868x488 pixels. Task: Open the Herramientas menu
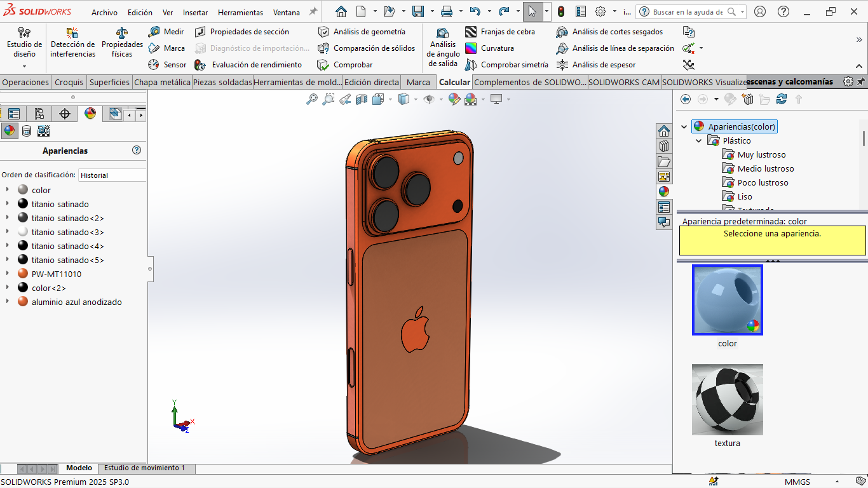pyautogui.click(x=240, y=13)
